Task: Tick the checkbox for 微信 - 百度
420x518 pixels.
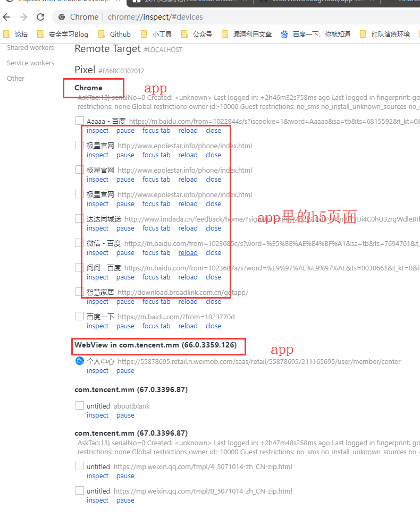Action: (79, 243)
